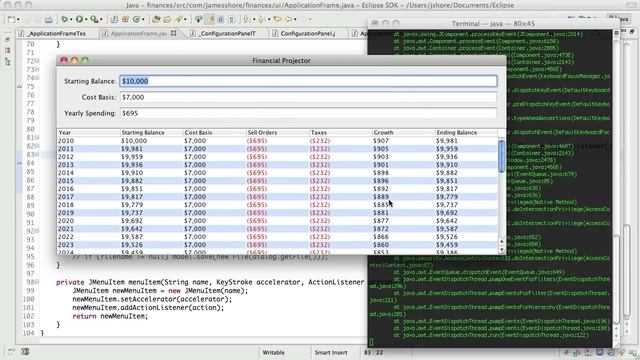This screenshot has height=360, width=640.
Task: Collapse the code fold at line 98
Action: point(37,282)
